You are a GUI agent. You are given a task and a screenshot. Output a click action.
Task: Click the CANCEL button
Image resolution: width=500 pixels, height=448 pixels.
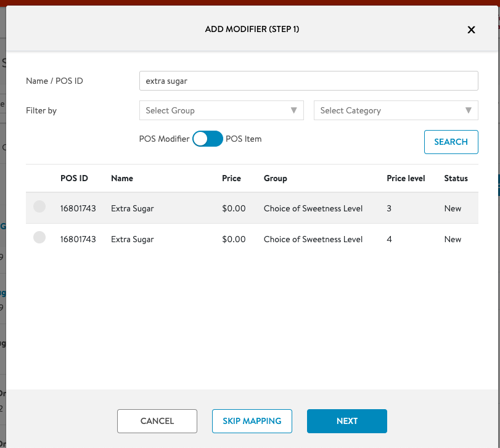[157, 421]
